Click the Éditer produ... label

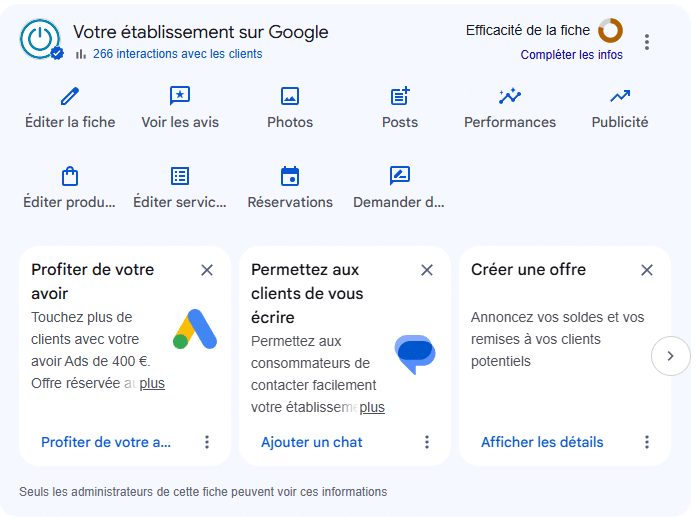pos(69,202)
